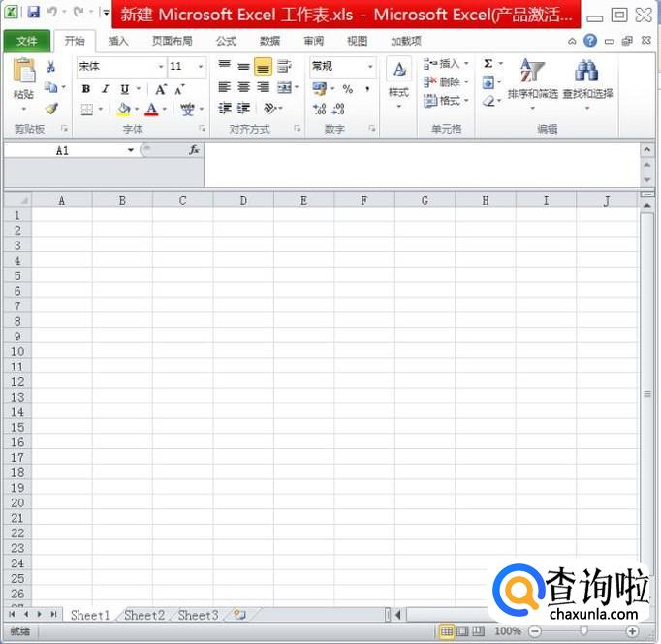Activate the Format Painter brush
Viewport: 661px width, 644px height.
coord(51,109)
